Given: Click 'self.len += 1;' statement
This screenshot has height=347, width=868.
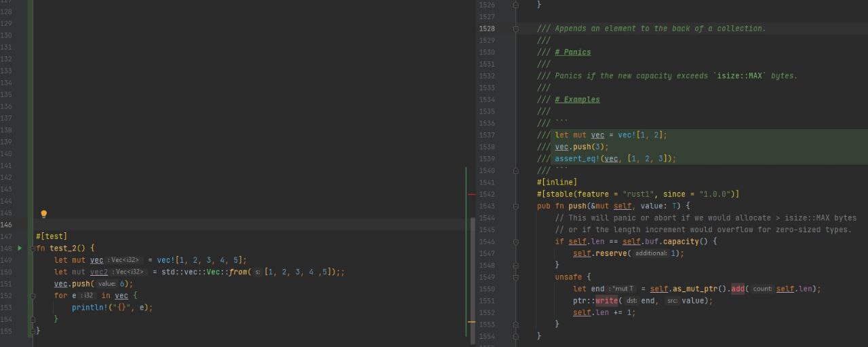Looking at the screenshot, I should 604,312.
